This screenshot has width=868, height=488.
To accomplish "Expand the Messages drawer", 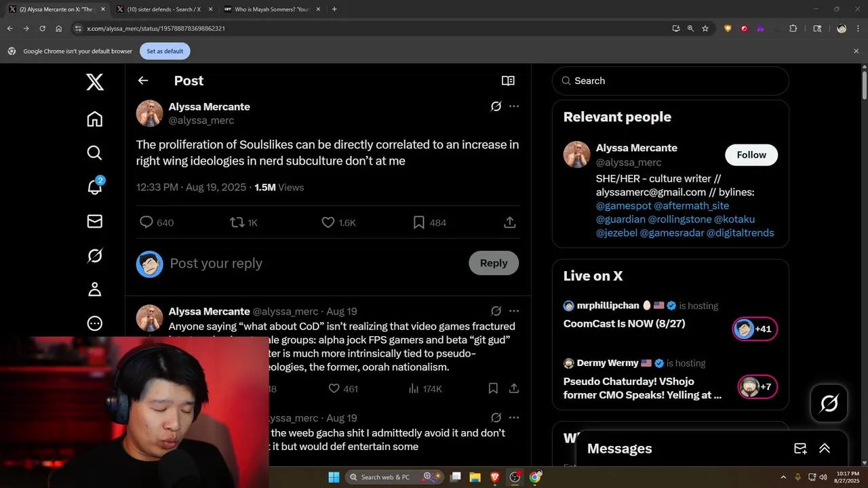I will (825, 449).
